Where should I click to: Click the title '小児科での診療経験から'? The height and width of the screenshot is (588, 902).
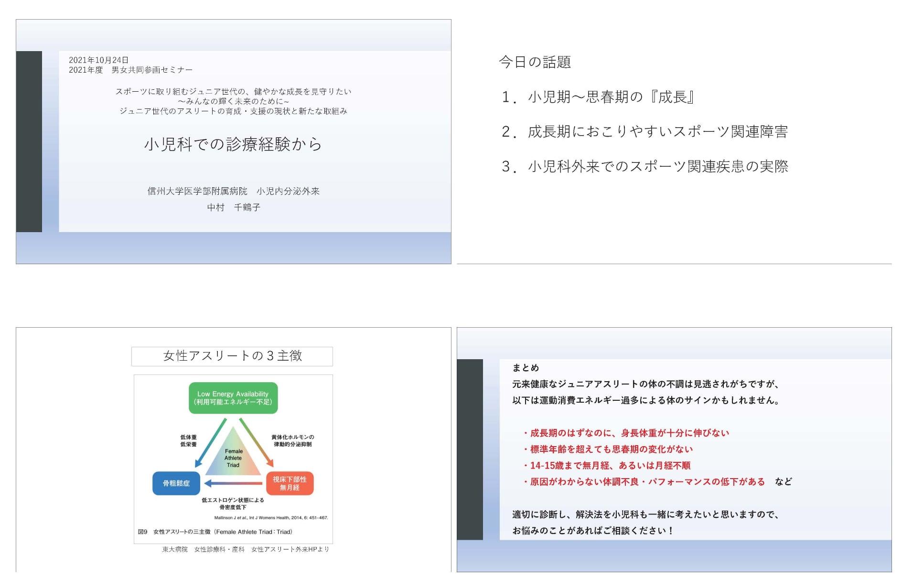[x=233, y=144]
